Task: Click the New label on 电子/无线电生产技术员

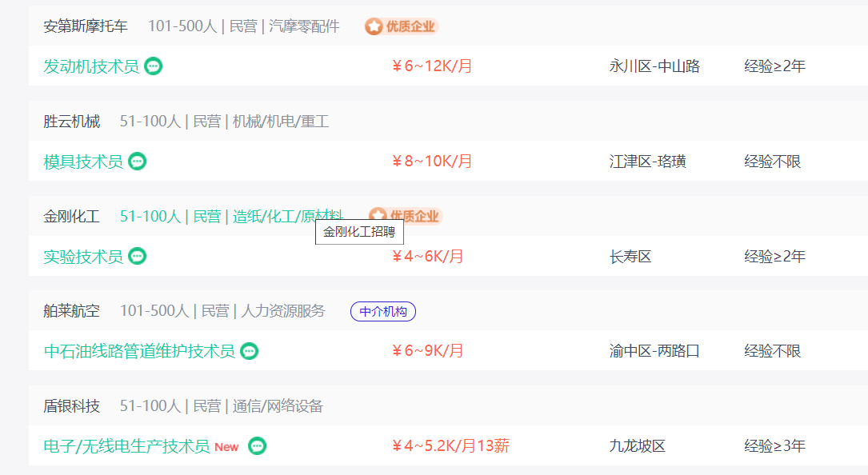Action: [x=226, y=447]
